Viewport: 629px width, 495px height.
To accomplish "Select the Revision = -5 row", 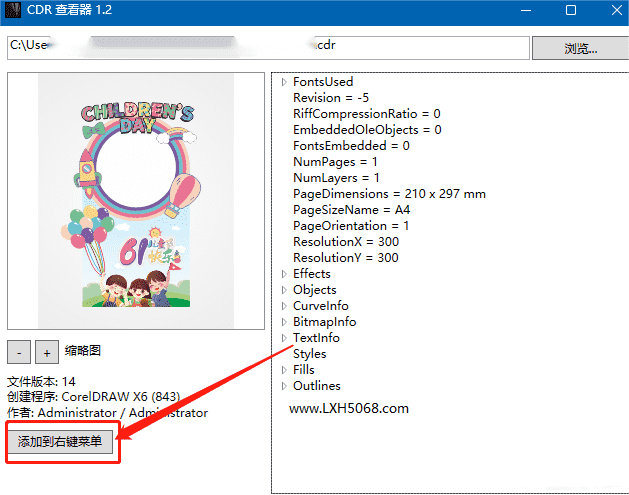I will point(331,98).
